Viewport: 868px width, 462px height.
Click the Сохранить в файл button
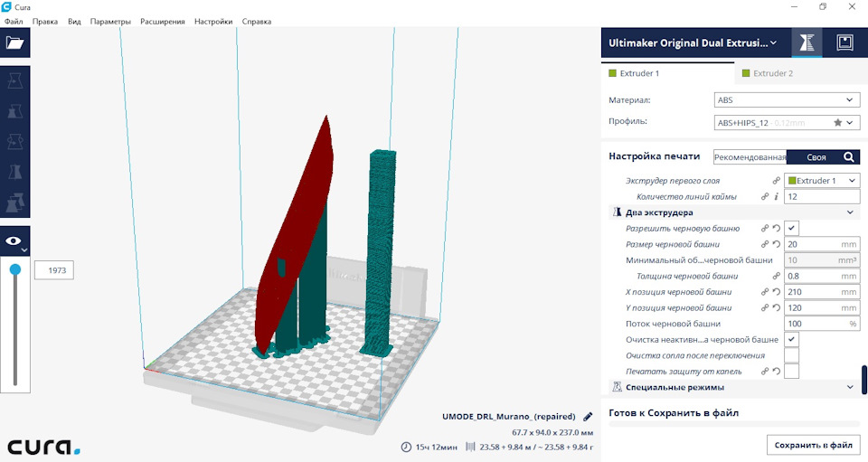click(x=813, y=445)
